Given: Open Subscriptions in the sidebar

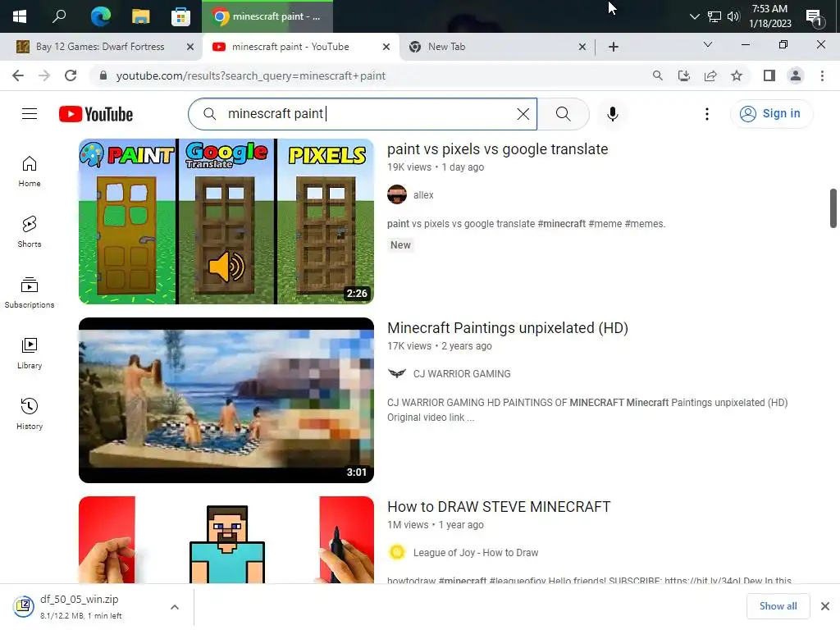Looking at the screenshot, I should click(30, 293).
